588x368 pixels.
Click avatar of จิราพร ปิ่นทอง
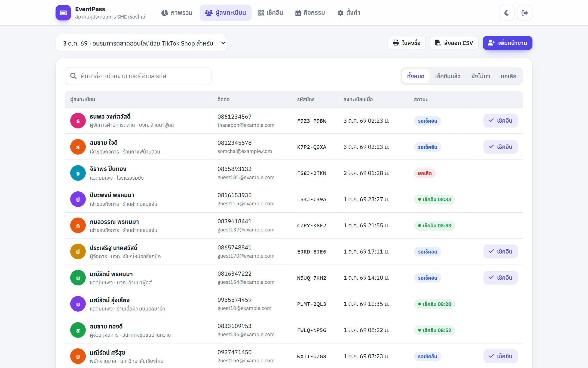pyautogui.click(x=78, y=173)
